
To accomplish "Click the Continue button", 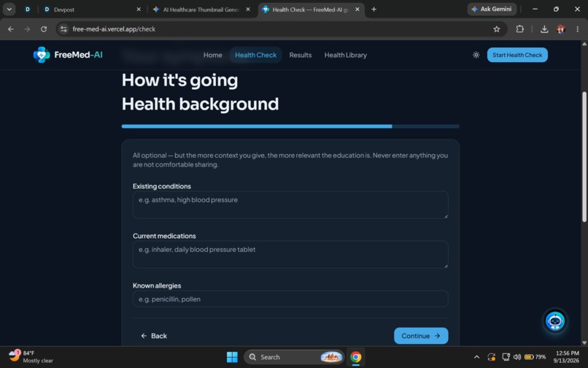I will (421, 336).
